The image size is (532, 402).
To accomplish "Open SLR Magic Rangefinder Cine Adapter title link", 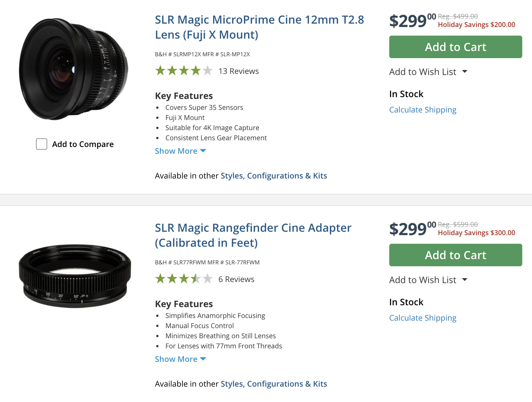I will click(253, 235).
